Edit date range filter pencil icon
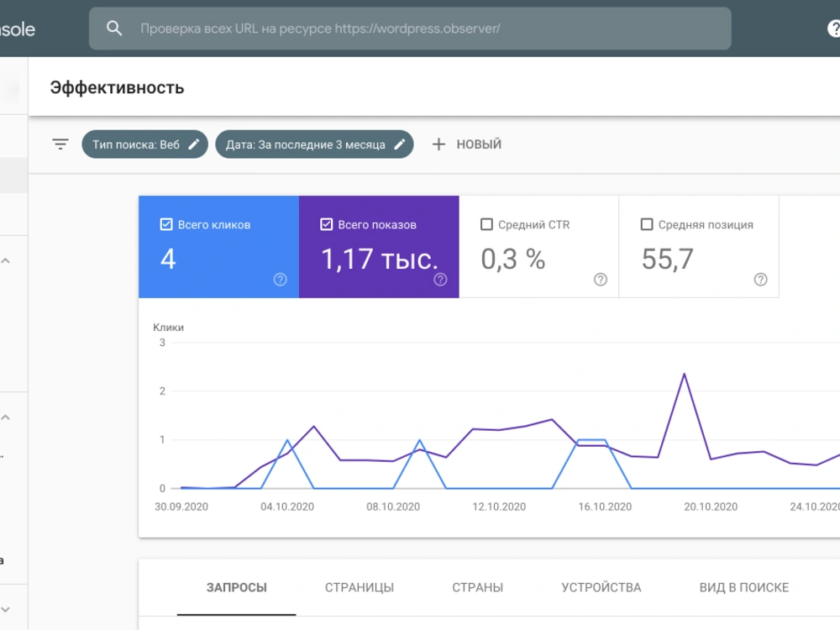 coord(400,144)
